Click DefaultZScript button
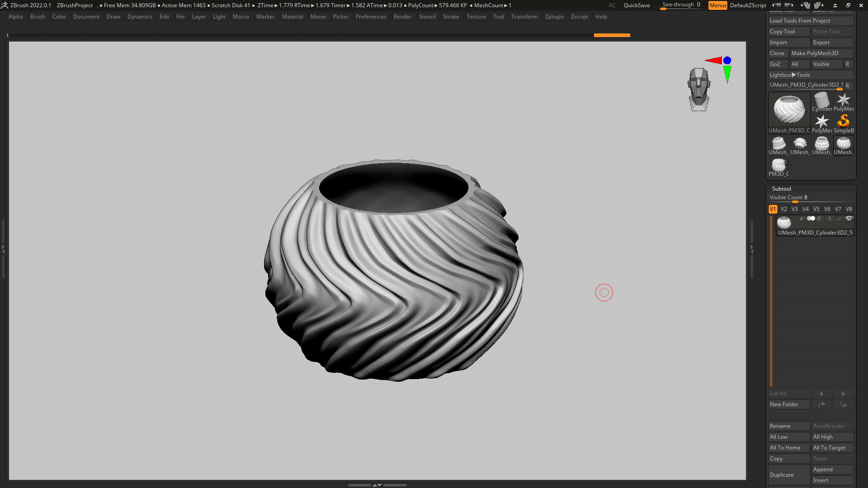868x488 pixels. tap(748, 5)
